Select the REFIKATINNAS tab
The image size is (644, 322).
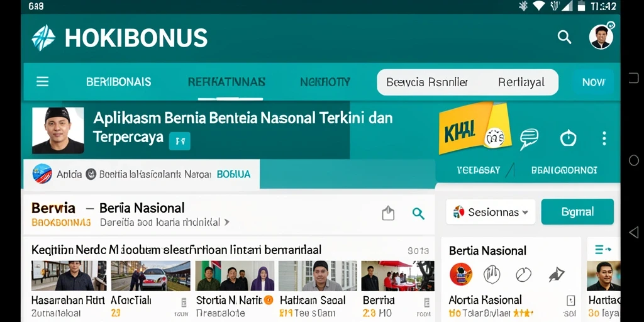[226, 82]
